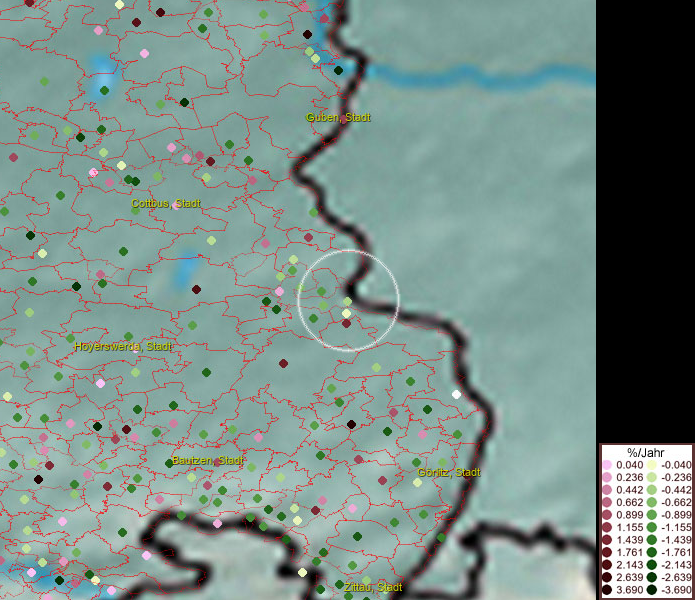Click the Cottbus, Stadt map label
This screenshot has height=600, width=695.
point(166,204)
